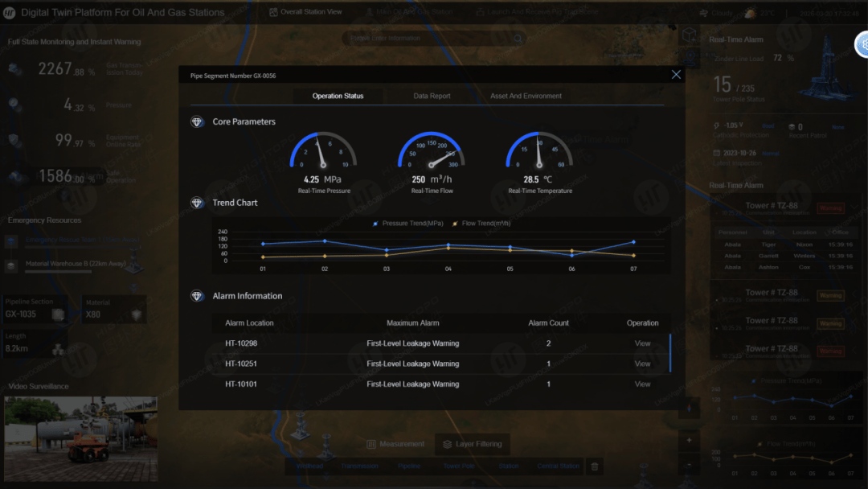This screenshot has width=868, height=489.
Task: Click the pressure data point at 07
Action: point(633,242)
